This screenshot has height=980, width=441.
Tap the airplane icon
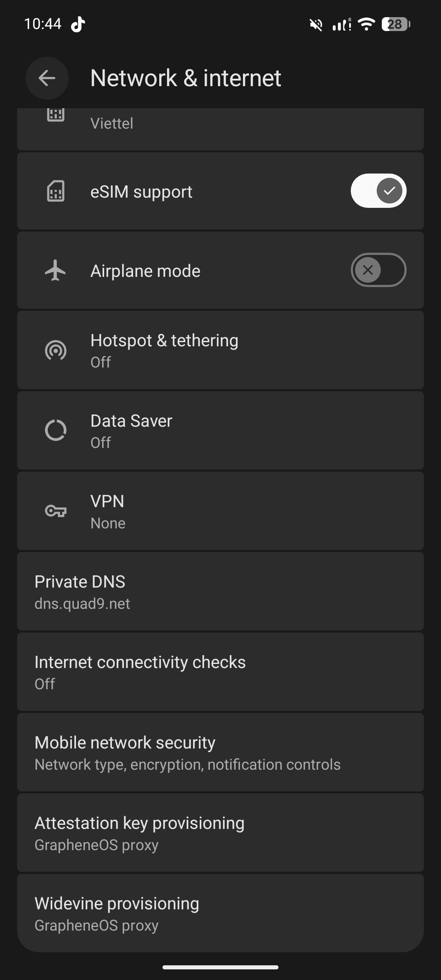point(56,270)
